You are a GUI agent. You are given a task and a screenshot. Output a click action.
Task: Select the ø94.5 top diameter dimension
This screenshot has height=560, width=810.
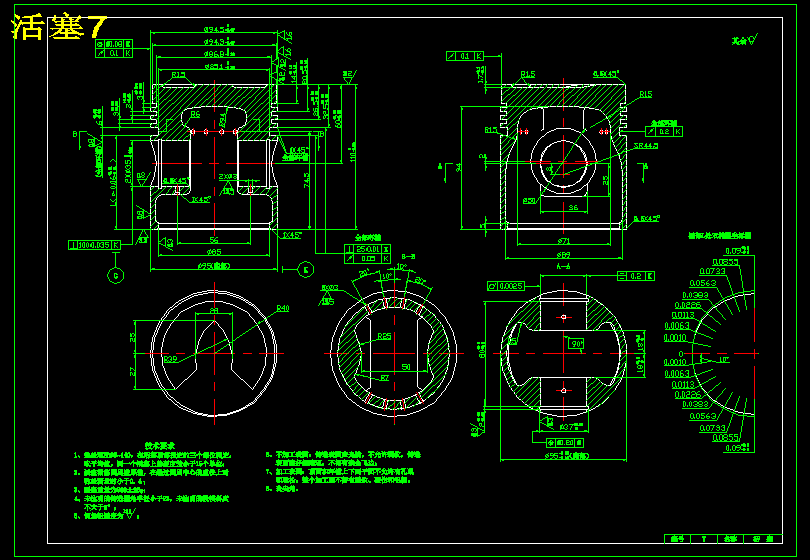click(220, 29)
